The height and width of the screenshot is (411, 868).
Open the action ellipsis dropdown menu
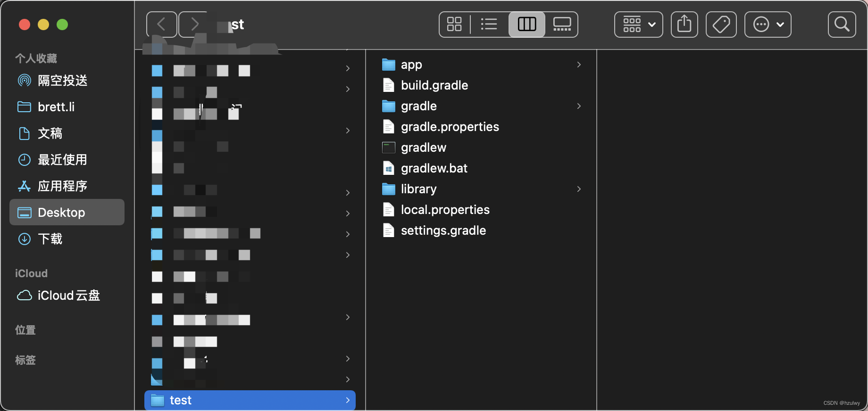pyautogui.click(x=768, y=24)
